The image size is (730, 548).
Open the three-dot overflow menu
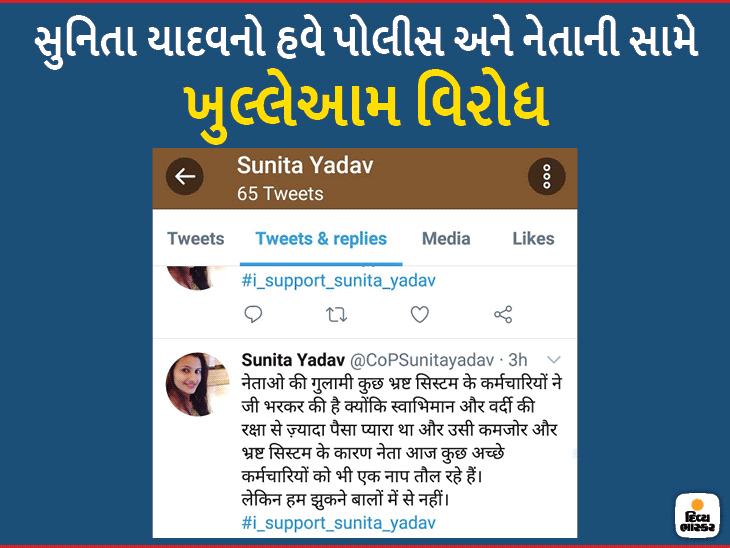click(x=547, y=176)
